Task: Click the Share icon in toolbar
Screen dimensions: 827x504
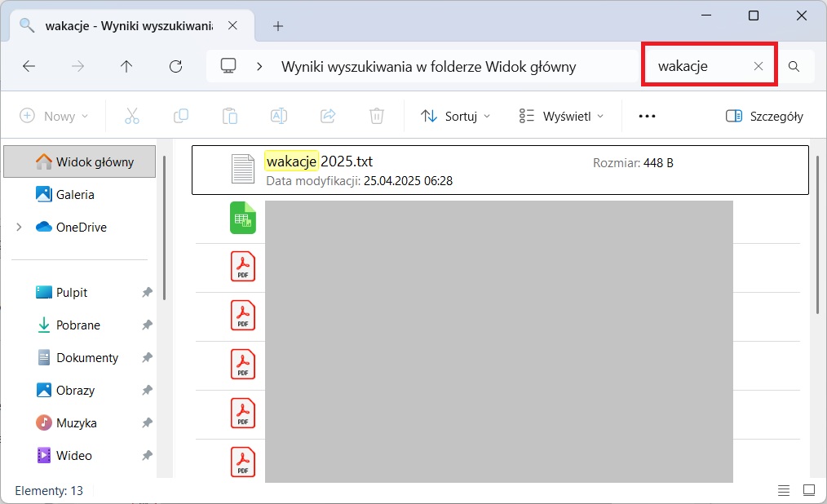Action: pos(328,116)
